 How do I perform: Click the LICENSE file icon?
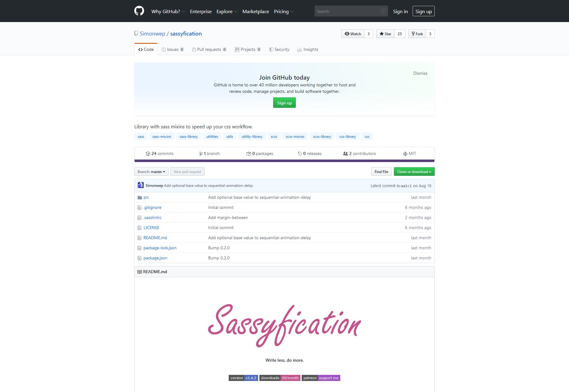coord(139,228)
